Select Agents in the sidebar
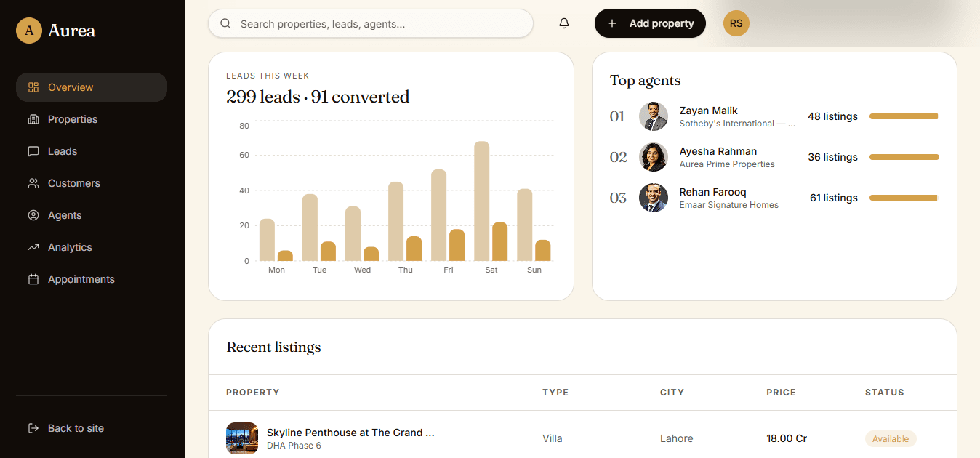The height and width of the screenshot is (458, 980). click(x=92, y=215)
